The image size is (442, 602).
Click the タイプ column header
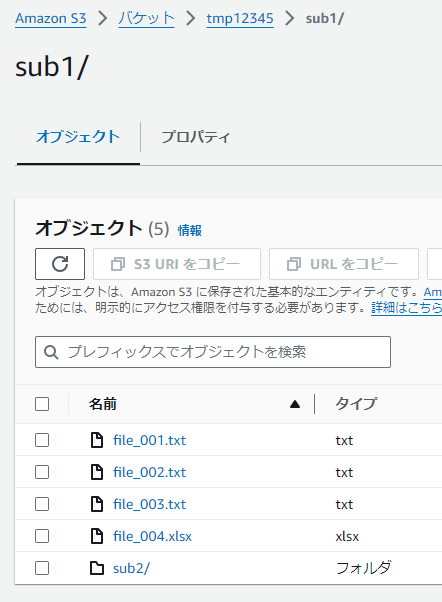pyautogui.click(x=356, y=404)
